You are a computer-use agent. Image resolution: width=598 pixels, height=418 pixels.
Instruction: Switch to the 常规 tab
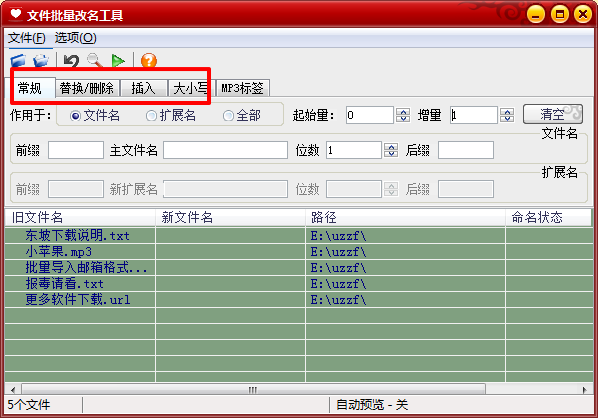pyautogui.click(x=31, y=88)
